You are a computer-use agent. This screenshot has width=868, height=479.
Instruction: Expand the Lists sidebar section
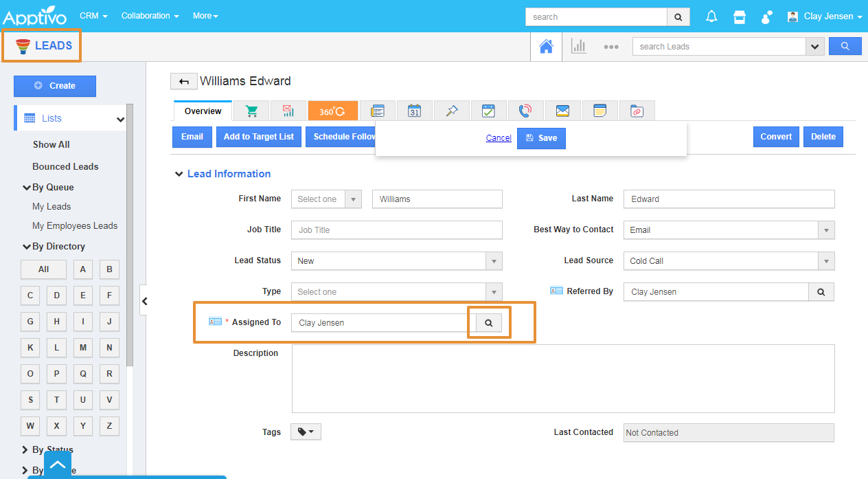pyautogui.click(x=121, y=120)
